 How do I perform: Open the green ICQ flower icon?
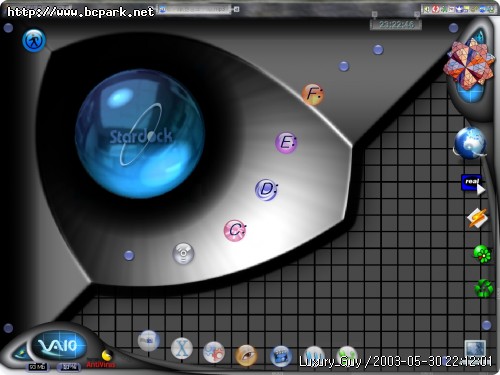pos(482,254)
